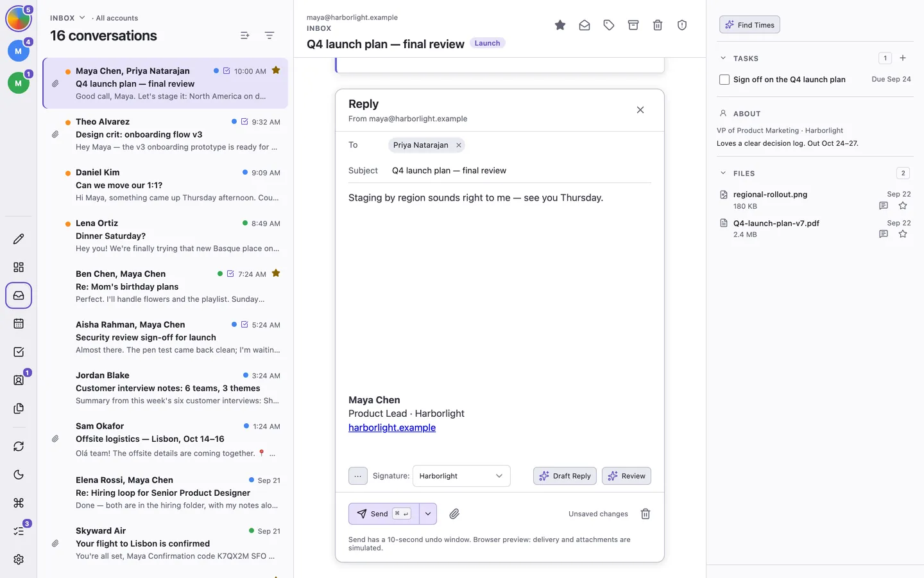Open the harborlight.example signature link

(x=392, y=428)
